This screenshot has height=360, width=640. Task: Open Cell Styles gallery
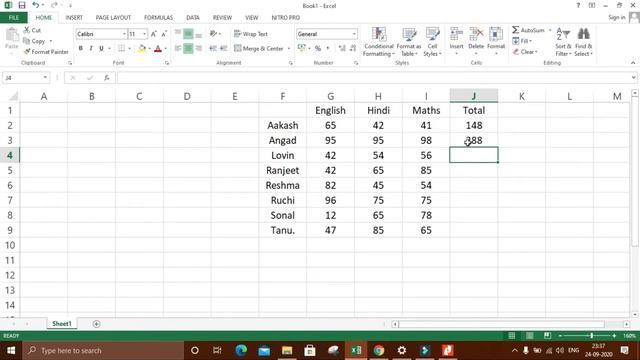(432, 42)
